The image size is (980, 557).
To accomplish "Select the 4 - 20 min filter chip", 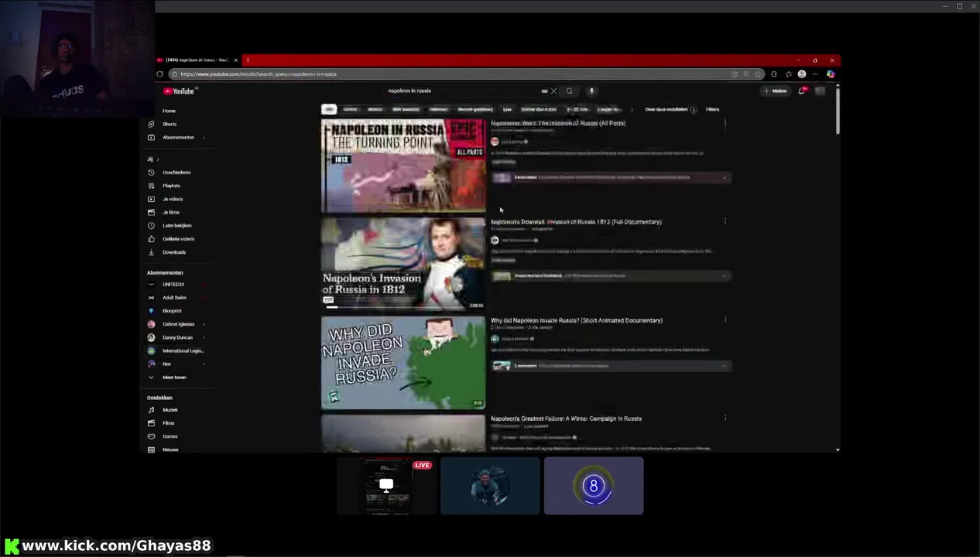I will (577, 110).
